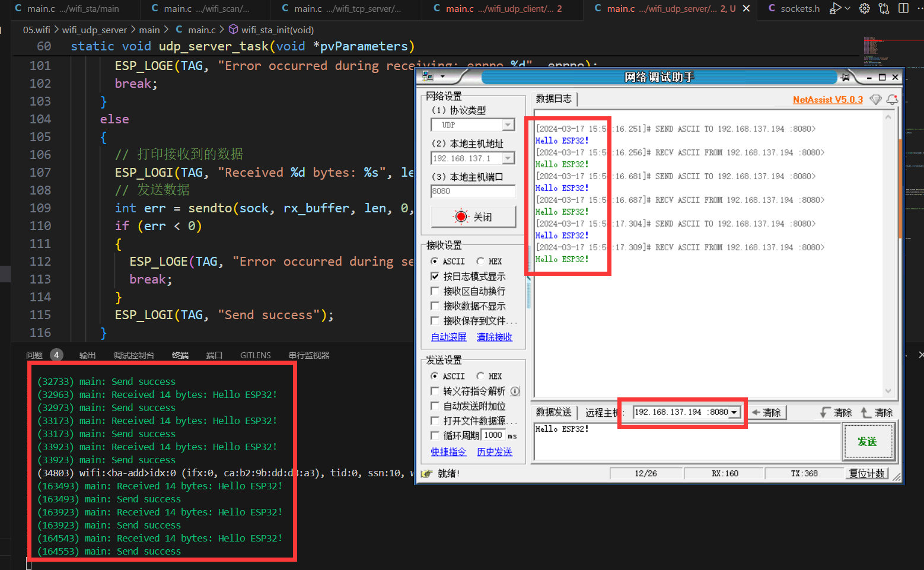Toggle the 循环周期 checkbox
Image resolution: width=924 pixels, height=570 pixels.
(x=435, y=435)
